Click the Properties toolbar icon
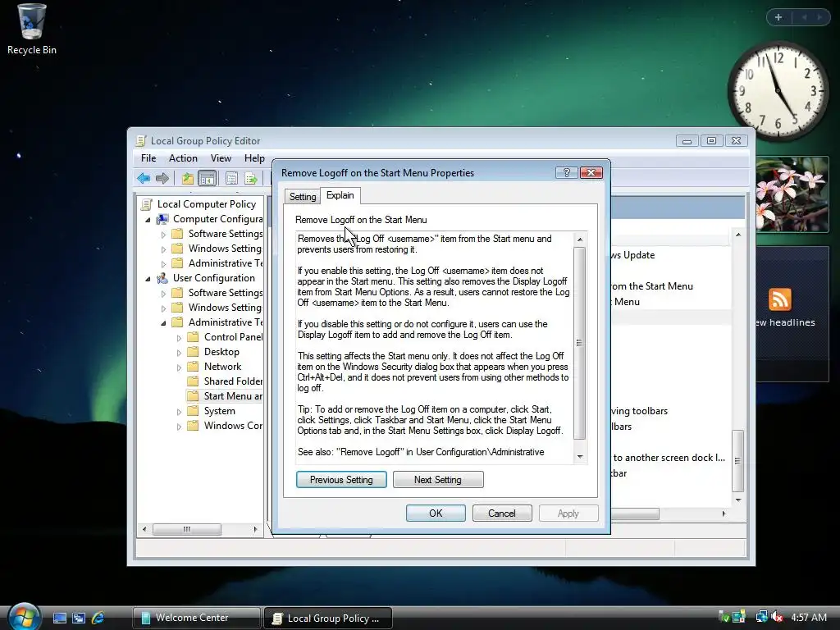Screen dimensions: 840x630 click(x=231, y=178)
